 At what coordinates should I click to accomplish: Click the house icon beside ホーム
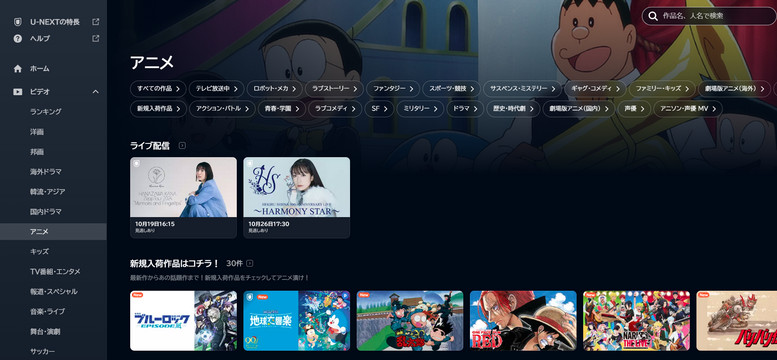pyautogui.click(x=18, y=68)
